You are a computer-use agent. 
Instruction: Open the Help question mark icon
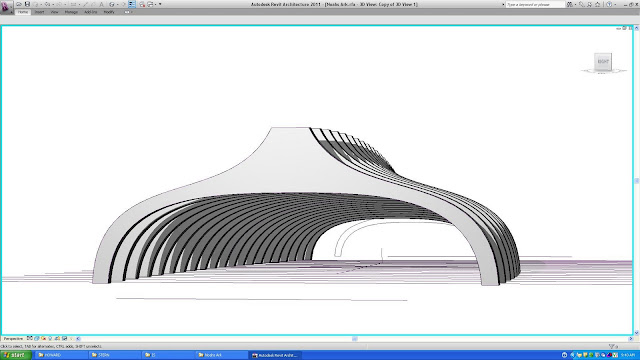(609, 4)
